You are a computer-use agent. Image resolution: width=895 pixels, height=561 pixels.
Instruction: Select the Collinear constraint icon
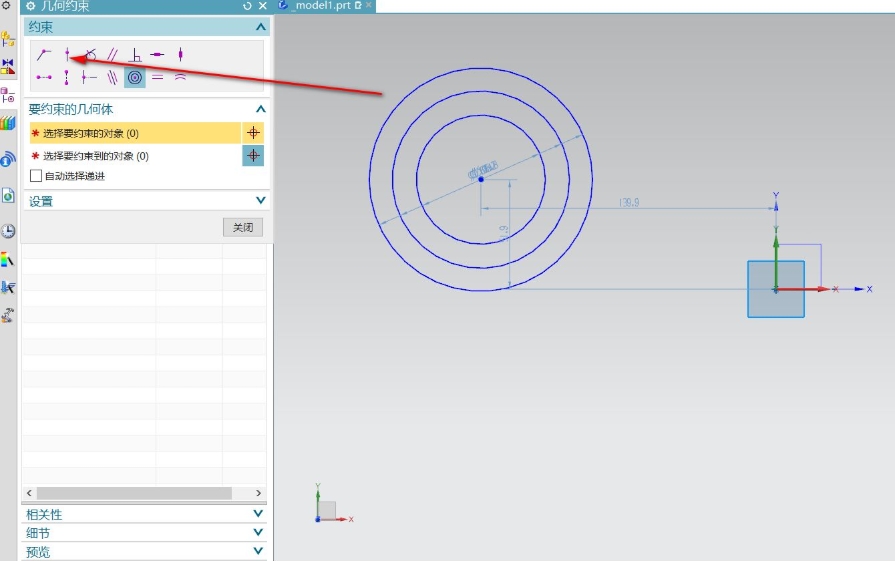(112, 77)
